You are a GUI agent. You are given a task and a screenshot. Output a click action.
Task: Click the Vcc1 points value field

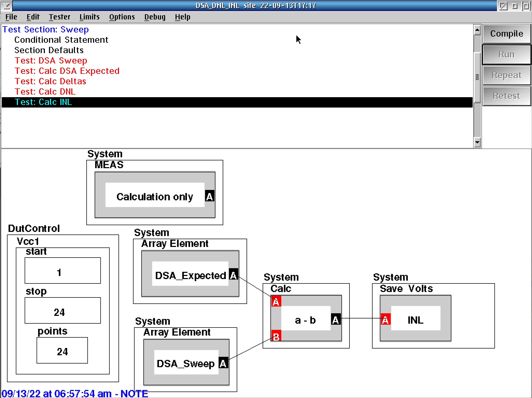62,350
